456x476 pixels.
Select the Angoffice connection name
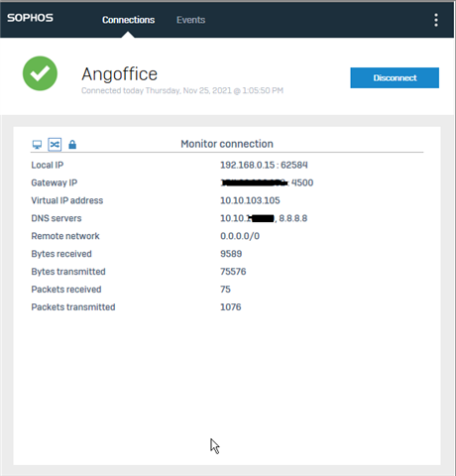(x=119, y=73)
